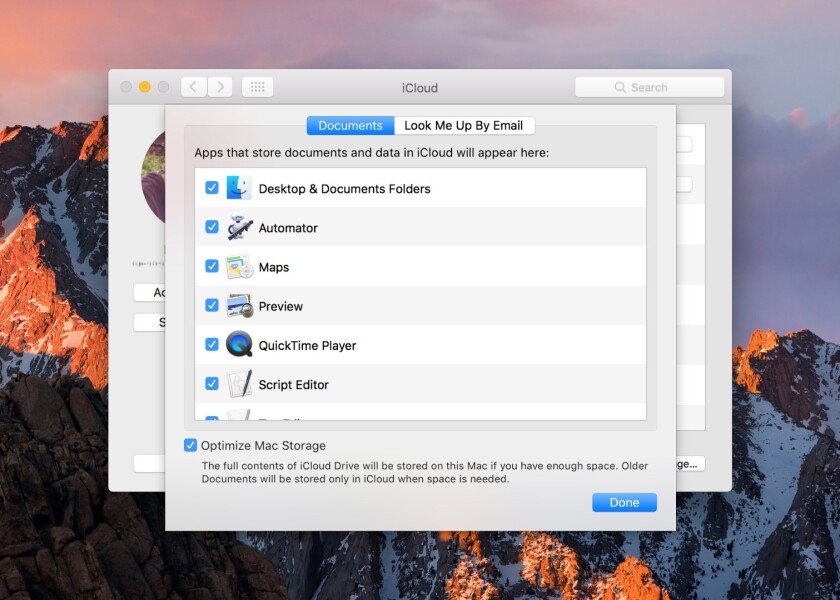Uncheck the Automator checkbox
840x600 pixels.
point(212,227)
